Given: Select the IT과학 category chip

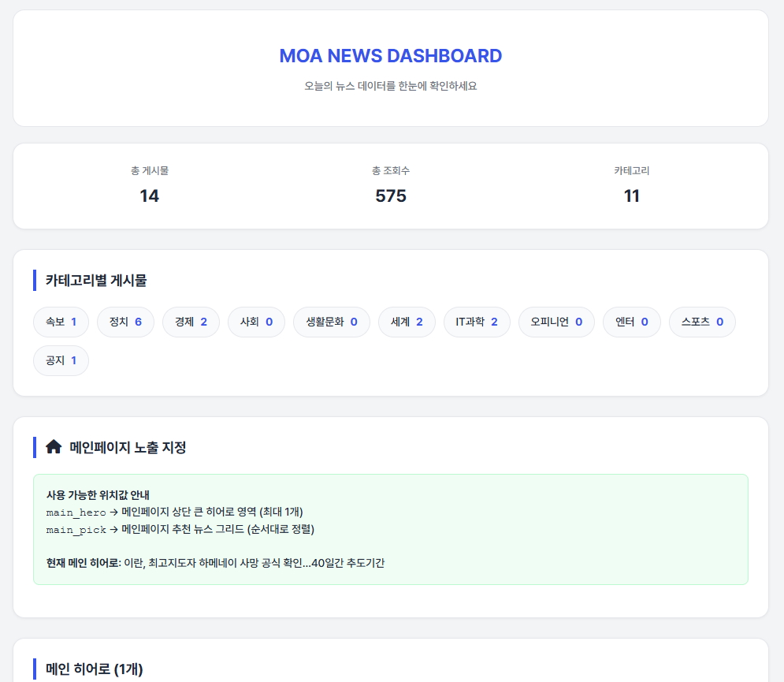Looking at the screenshot, I should pyautogui.click(x=477, y=322).
